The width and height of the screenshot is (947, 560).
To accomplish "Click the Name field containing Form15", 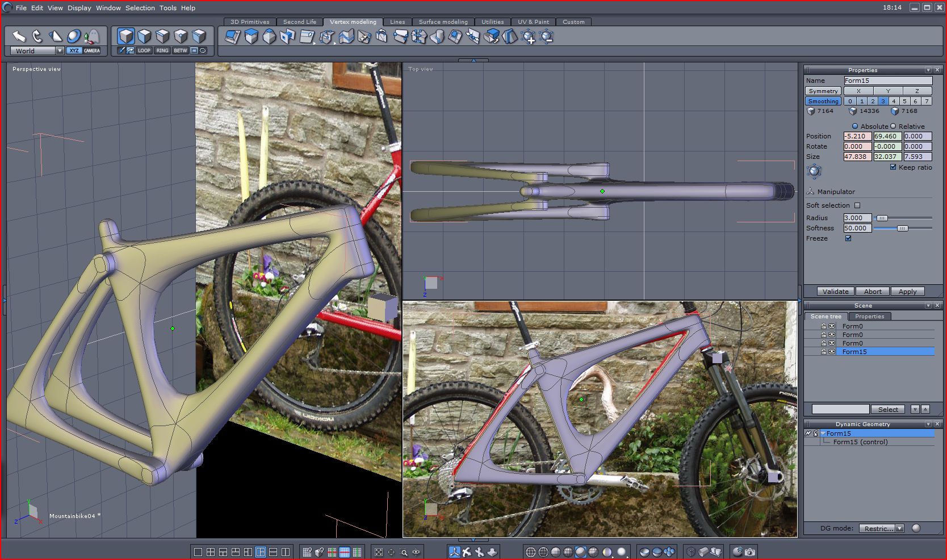I will click(887, 81).
